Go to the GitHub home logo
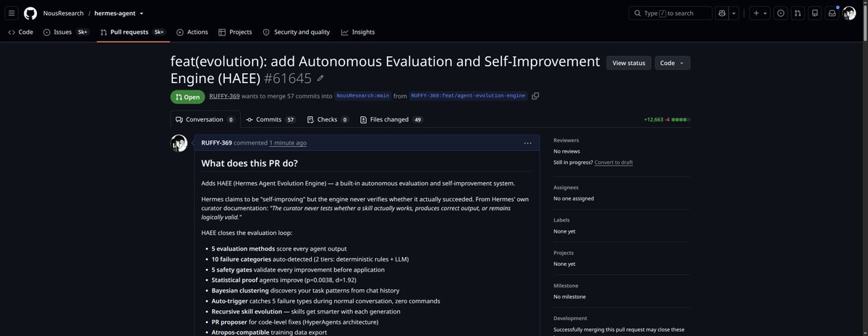The width and height of the screenshot is (868, 336). [x=30, y=13]
